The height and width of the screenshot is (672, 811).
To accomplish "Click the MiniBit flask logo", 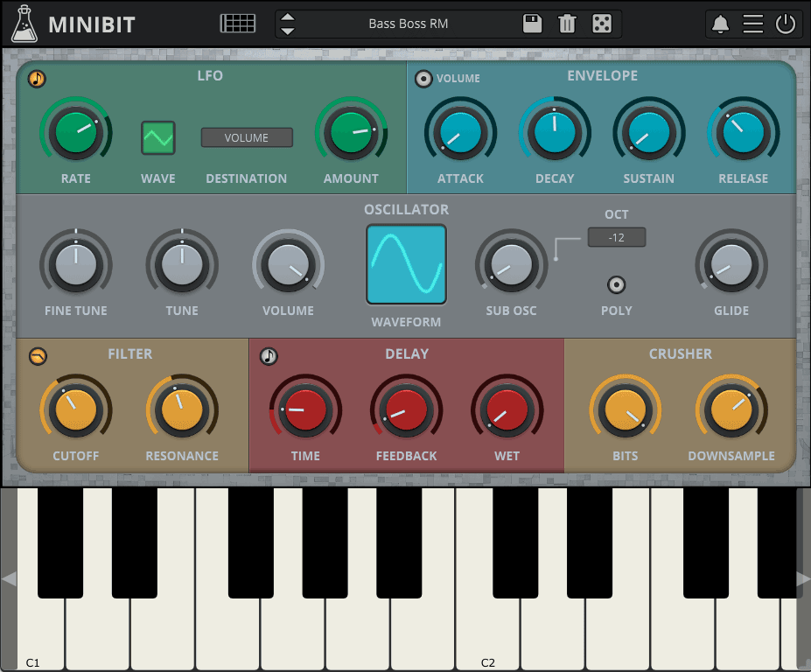I will 24,24.
